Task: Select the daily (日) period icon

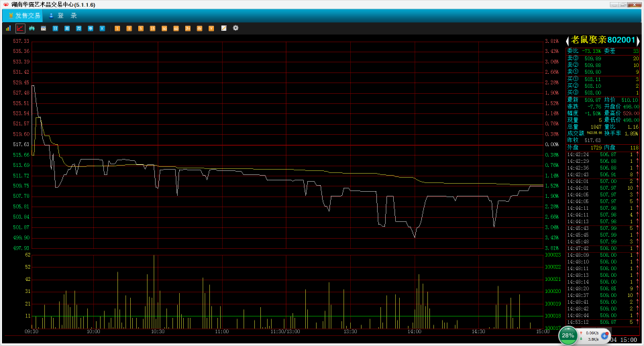Action: (x=55, y=28)
